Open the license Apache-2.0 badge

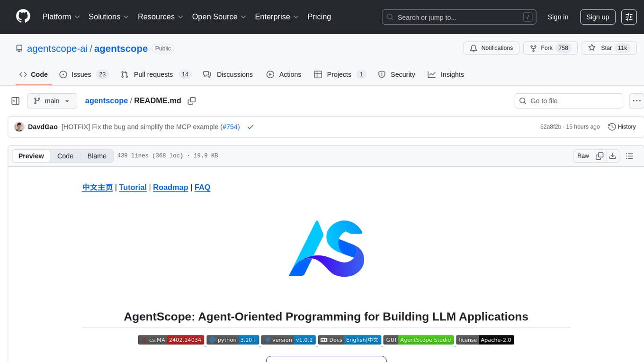click(485, 340)
